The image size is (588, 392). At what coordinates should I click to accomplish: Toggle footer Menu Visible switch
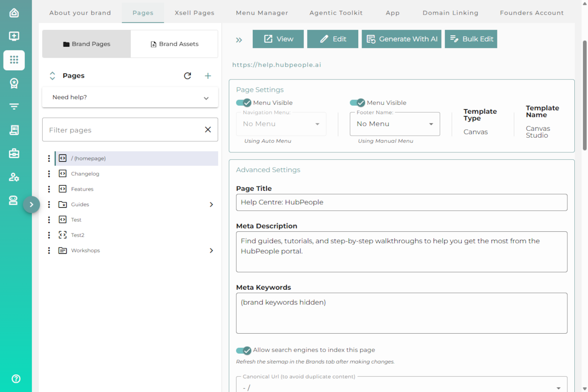click(x=357, y=102)
